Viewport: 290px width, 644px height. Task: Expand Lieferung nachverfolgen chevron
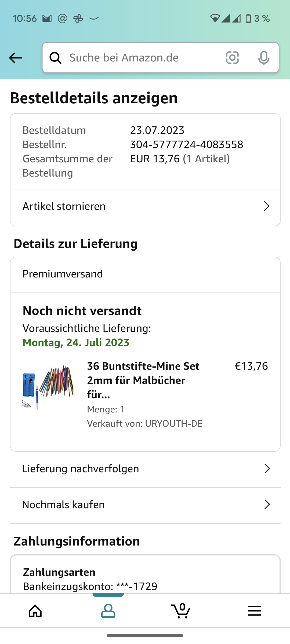(x=267, y=469)
